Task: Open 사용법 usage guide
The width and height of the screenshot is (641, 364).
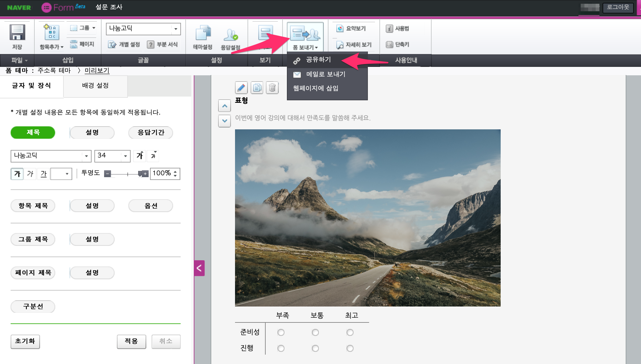Action: (397, 28)
